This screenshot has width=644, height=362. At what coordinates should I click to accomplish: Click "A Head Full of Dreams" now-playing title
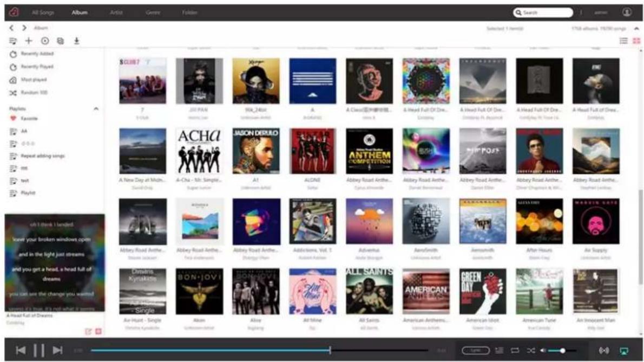(30, 315)
